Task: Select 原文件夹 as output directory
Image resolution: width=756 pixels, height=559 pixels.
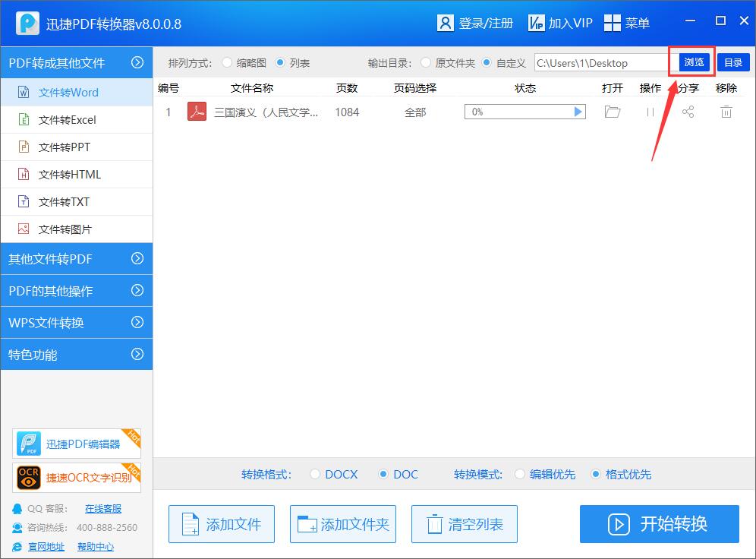Action: (425, 62)
